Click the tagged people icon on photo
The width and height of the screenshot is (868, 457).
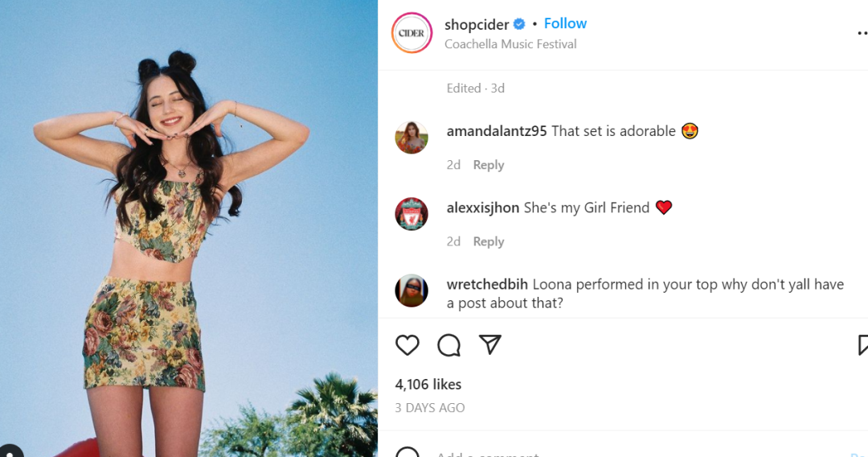[x=10, y=451]
